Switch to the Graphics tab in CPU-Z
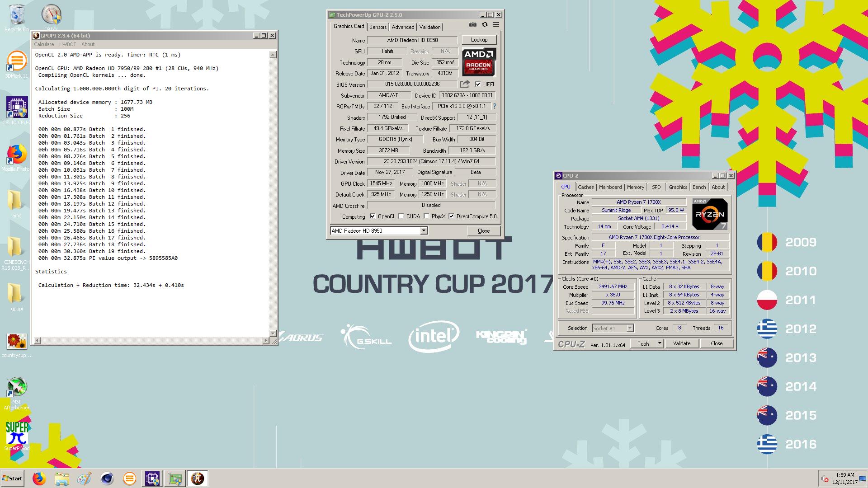Screen dimensions: 868x488 point(678,187)
